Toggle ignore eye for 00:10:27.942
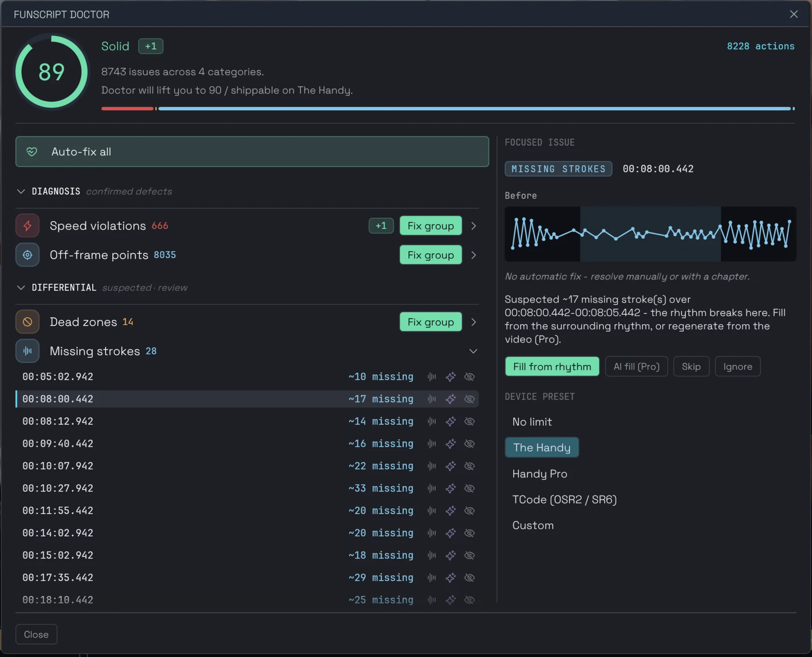The image size is (812, 657). (x=470, y=488)
